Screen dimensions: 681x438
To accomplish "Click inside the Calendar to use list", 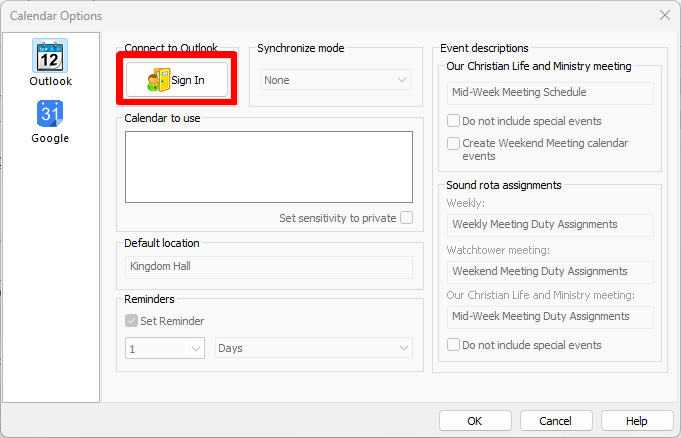I will tap(269, 167).
